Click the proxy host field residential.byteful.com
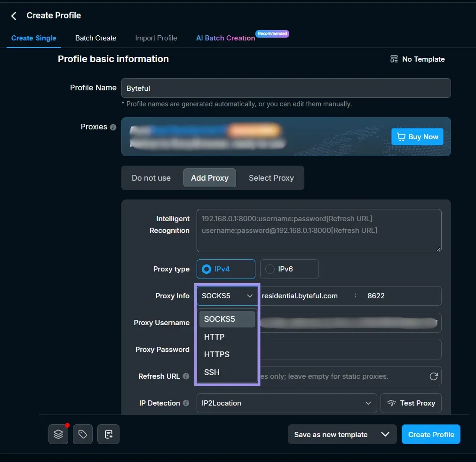Screen dimensions: 476x462 pyautogui.click(x=305, y=296)
